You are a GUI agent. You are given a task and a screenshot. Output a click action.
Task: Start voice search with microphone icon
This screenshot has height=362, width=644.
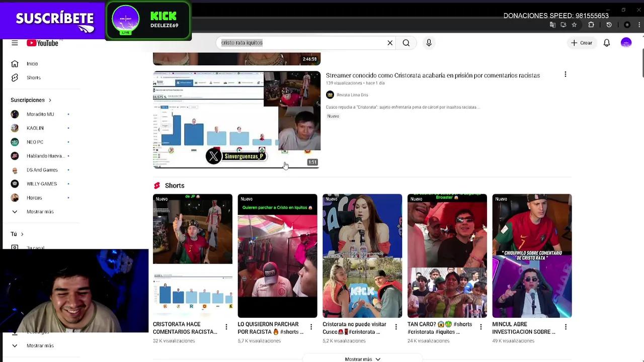coord(429,43)
